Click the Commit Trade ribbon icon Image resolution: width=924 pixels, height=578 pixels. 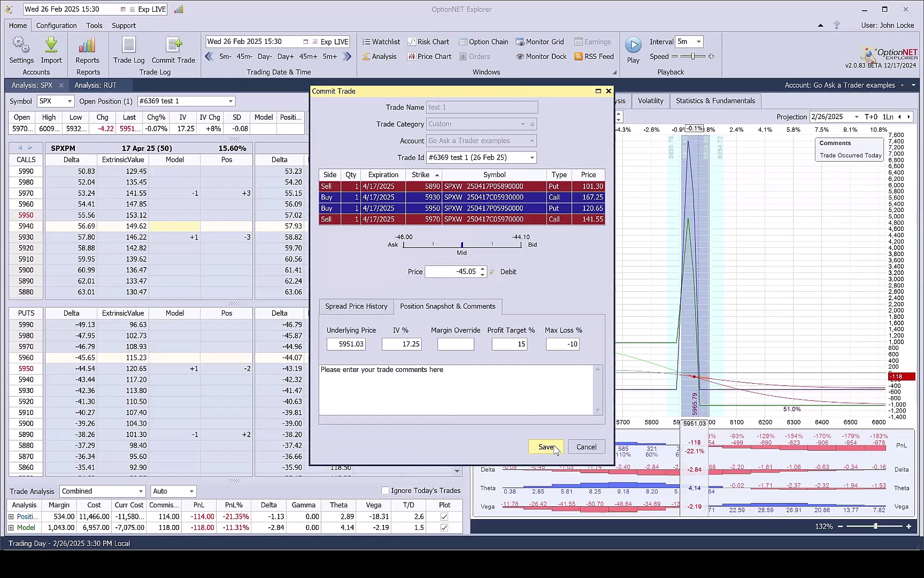point(173,50)
